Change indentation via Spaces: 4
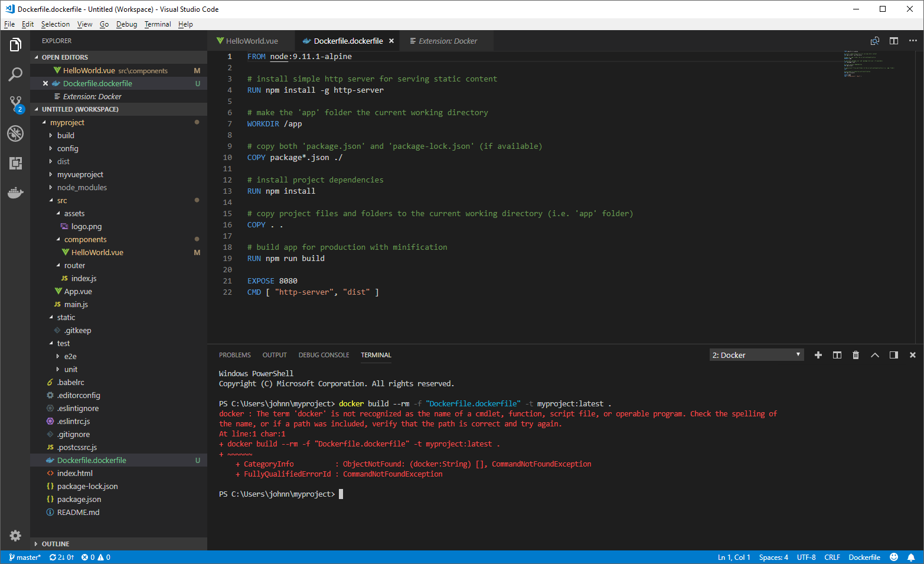924x564 pixels. tap(773, 558)
